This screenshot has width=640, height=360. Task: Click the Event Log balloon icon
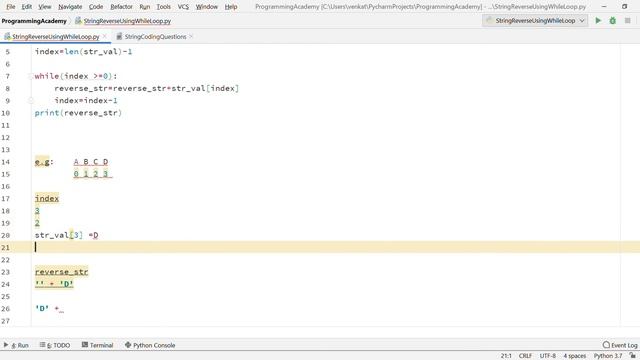606,345
